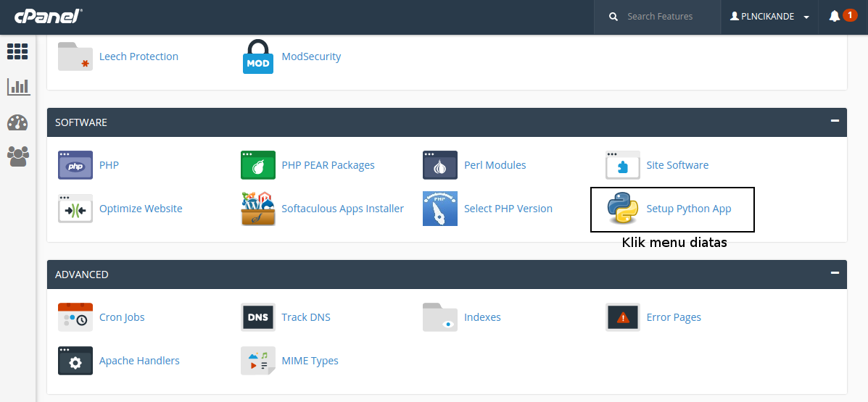The image size is (868, 402).
Task: Collapse the Software section
Action: tap(835, 121)
